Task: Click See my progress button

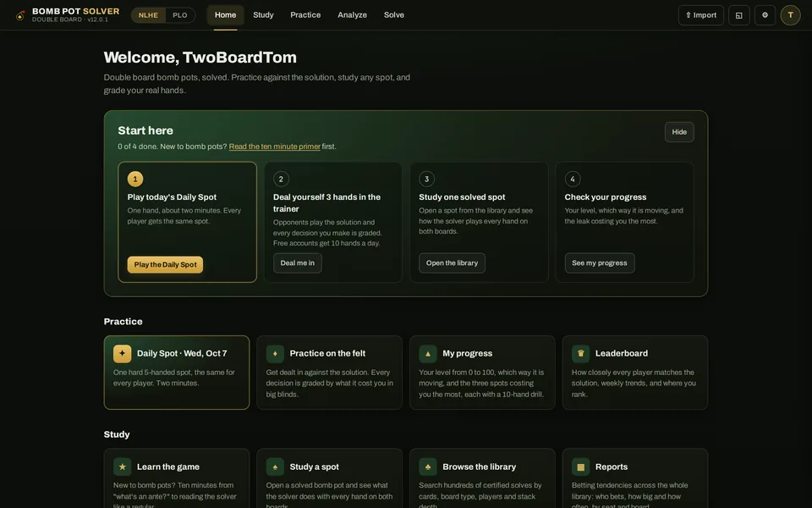Action: [599, 262]
